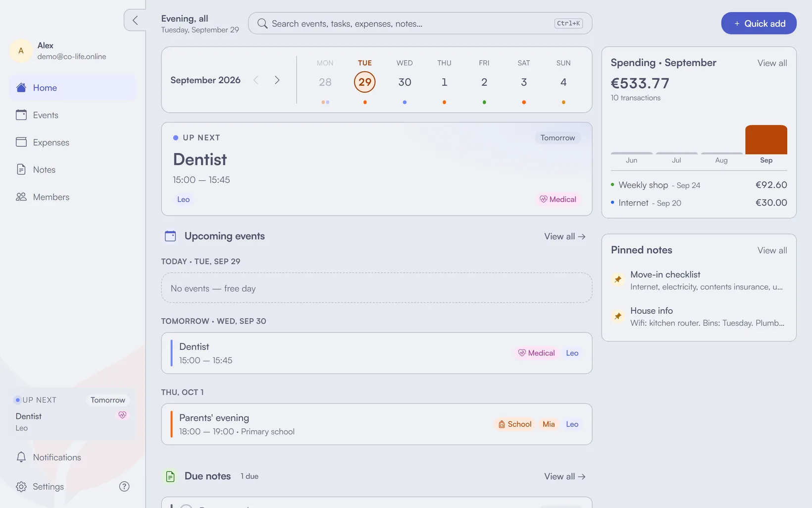View all spending
This screenshot has height=508, width=812.
pos(772,63)
